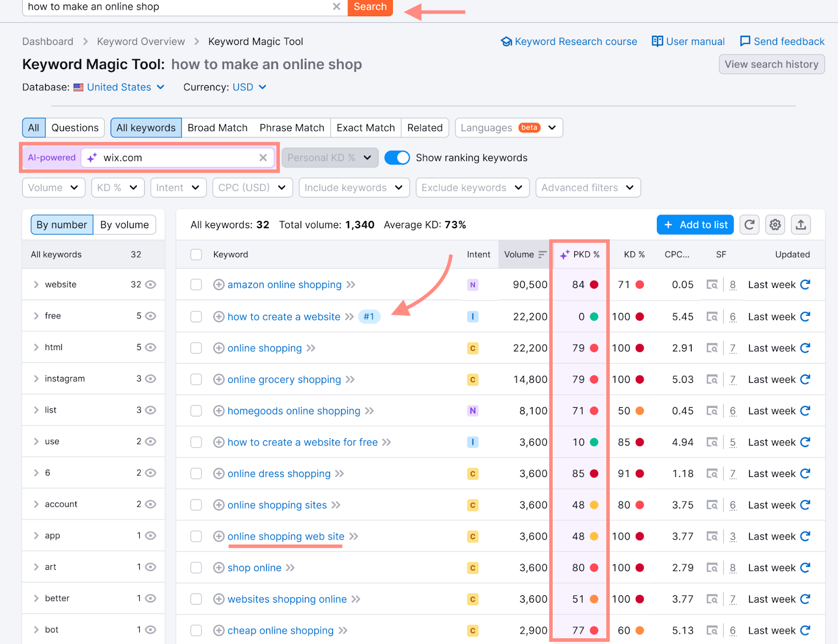Click the Add to list button
Viewport: 838px width, 644px height.
[695, 225]
